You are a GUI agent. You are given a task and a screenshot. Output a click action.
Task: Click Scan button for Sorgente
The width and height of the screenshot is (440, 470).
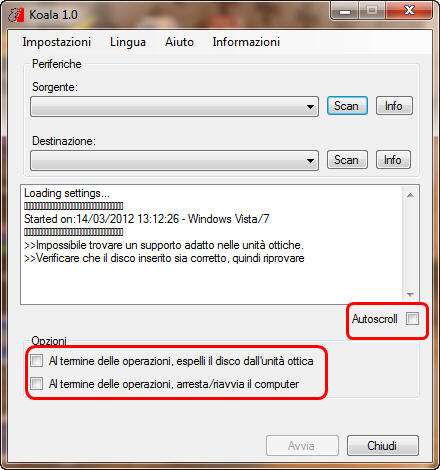(347, 106)
